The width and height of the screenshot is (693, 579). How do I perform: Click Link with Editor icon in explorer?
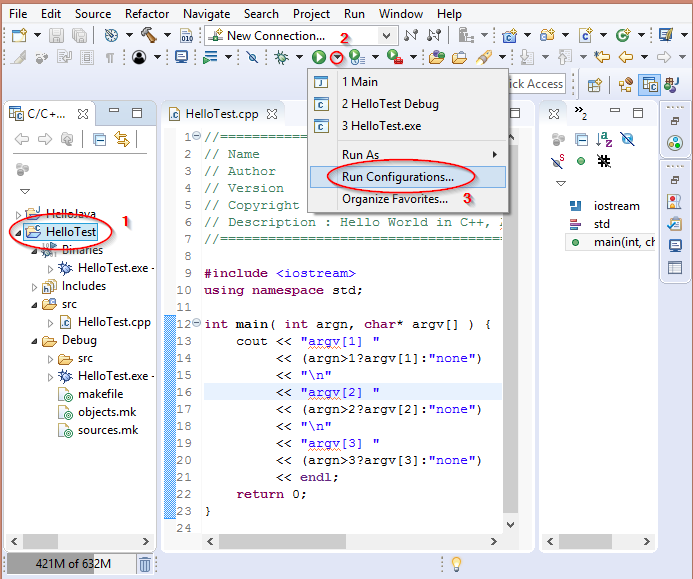click(x=123, y=139)
